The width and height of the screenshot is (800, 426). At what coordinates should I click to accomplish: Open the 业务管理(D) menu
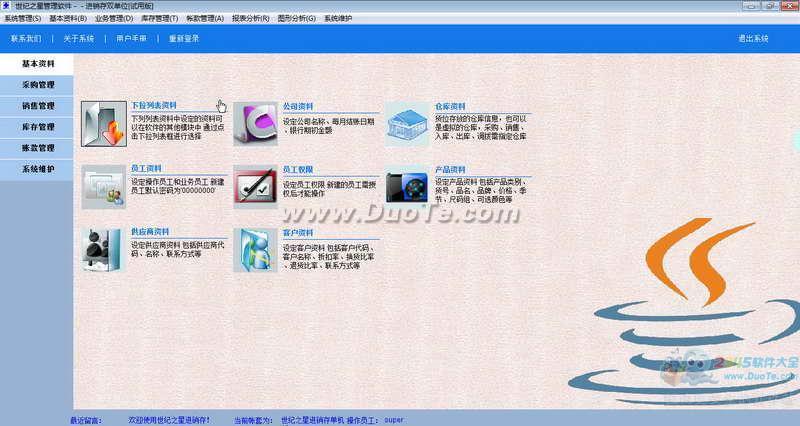coord(115,18)
